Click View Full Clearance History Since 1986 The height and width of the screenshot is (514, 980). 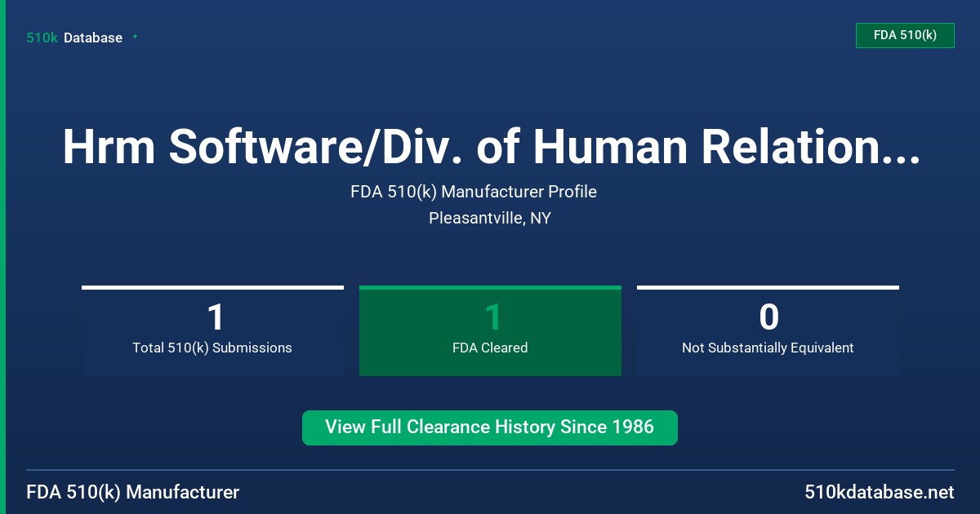coord(490,428)
